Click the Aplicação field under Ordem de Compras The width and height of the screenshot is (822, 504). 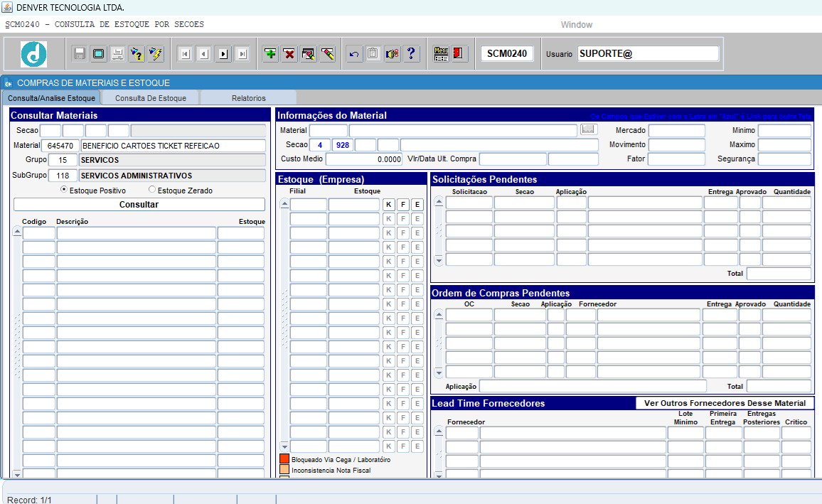[593, 386]
